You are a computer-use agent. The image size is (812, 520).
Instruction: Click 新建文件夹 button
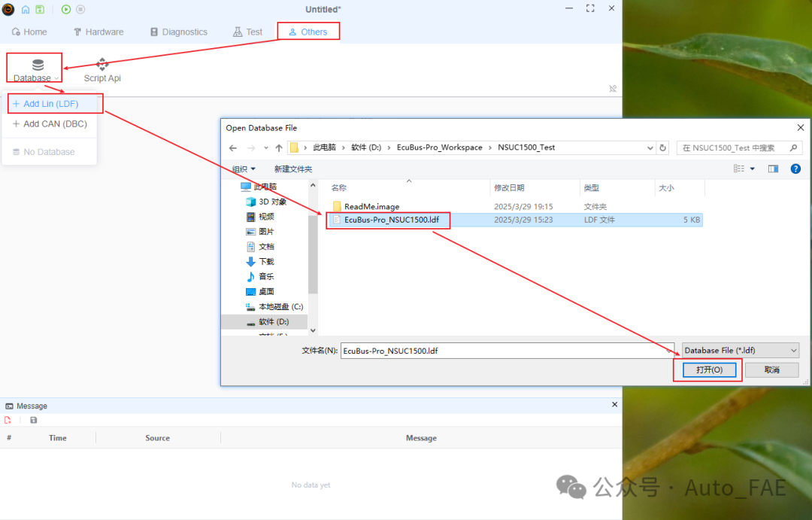point(293,169)
